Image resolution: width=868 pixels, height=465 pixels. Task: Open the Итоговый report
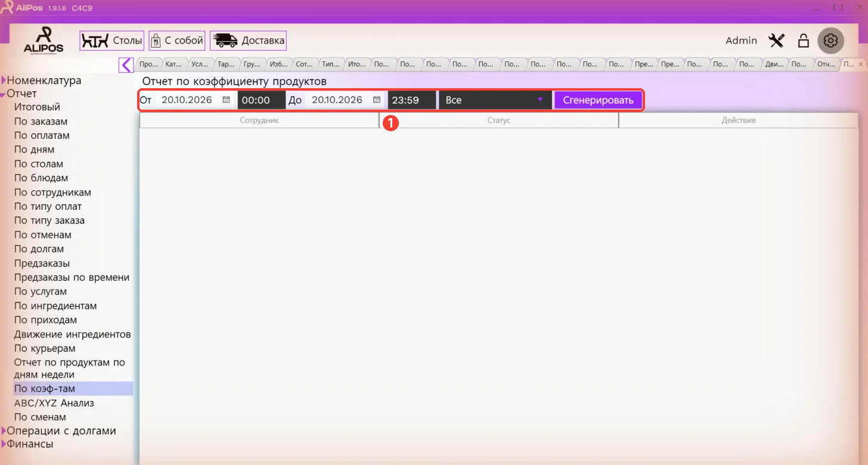coord(37,107)
